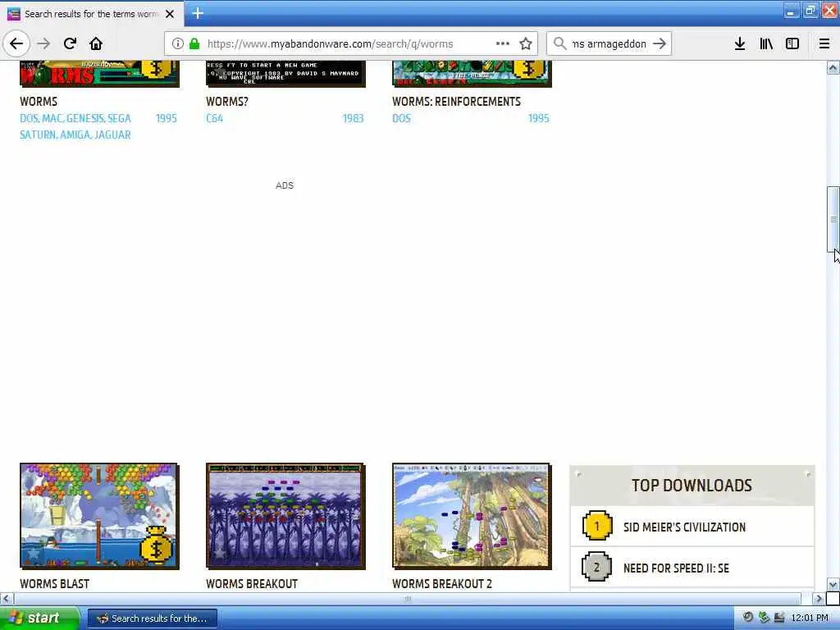Open the Firefox hamburger menu
The image size is (840, 630).
coord(824,43)
